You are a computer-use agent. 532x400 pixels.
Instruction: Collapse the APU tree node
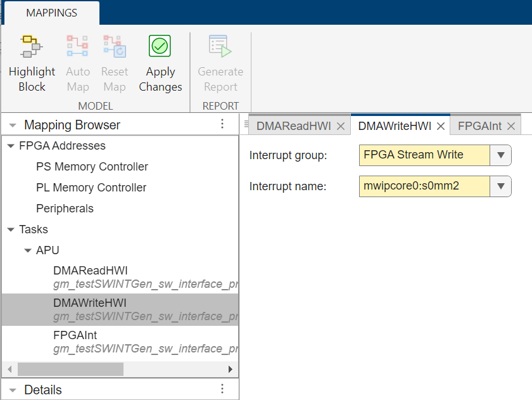click(27, 250)
